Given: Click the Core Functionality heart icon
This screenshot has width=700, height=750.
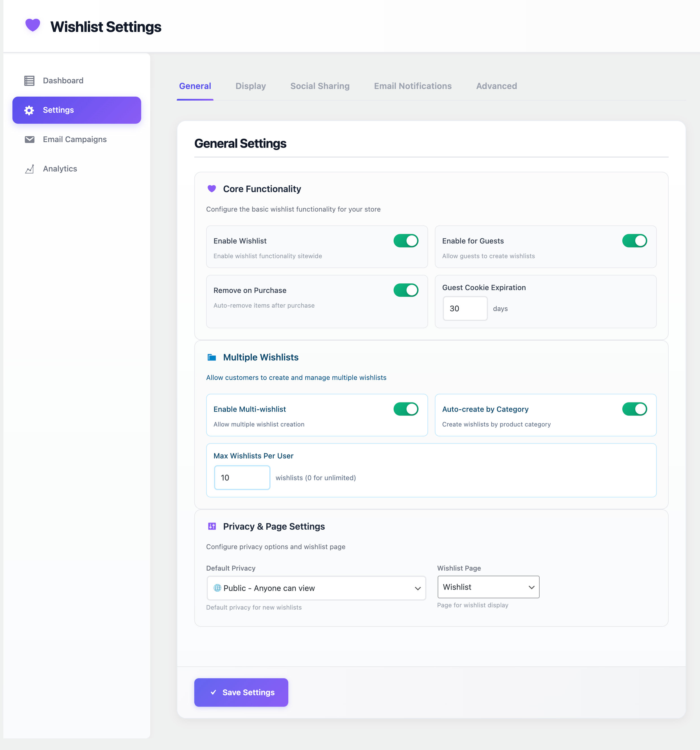Looking at the screenshot, I should (x=211, y=189).
